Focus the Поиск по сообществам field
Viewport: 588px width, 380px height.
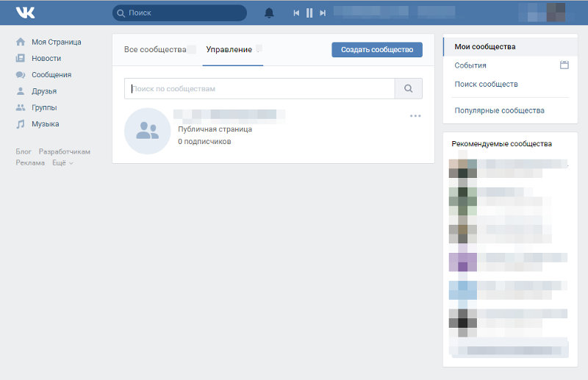pyautogui.click(x=259, y=89)
